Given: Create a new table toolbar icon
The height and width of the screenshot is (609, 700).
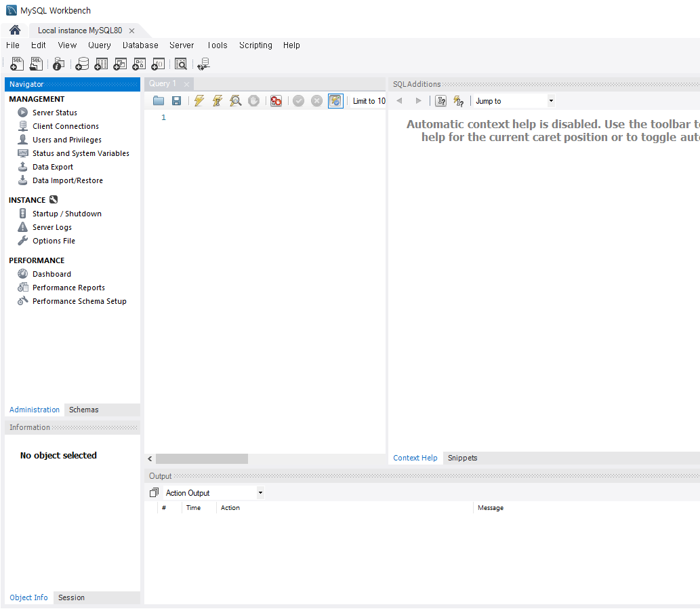Looking at the screenshot, I should [102, 64].
